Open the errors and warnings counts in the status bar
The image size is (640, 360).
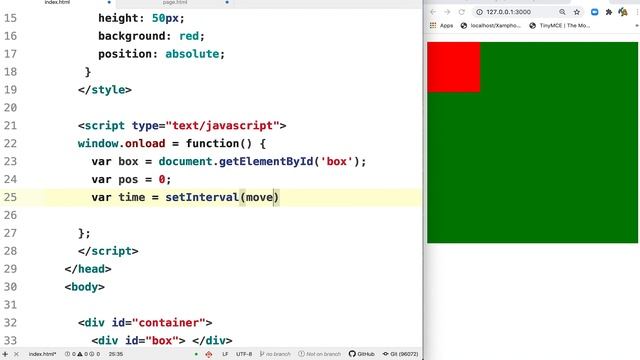[82, 354]
